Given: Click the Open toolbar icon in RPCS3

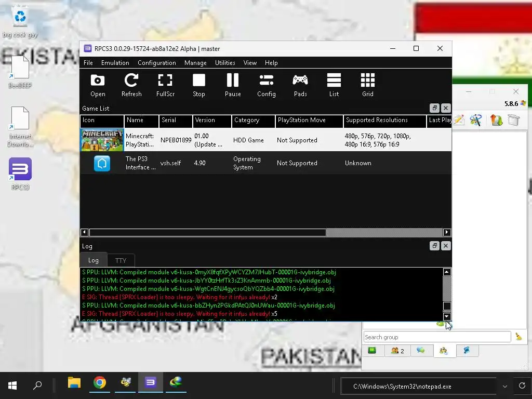Looking at the screenshot, I should pos(98,85).
